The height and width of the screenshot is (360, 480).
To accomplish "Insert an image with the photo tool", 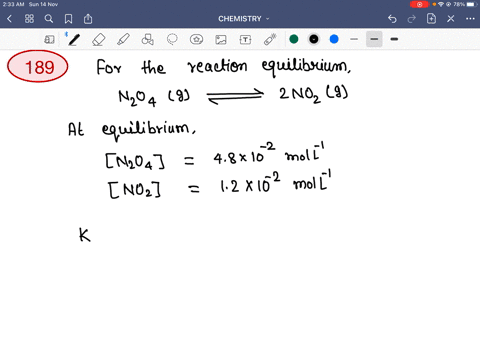I will 221,40.
